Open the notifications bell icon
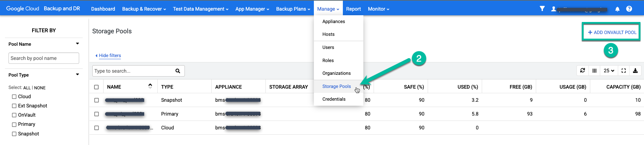644x145 pixels. pyautogui.click(x=617, y=9)
